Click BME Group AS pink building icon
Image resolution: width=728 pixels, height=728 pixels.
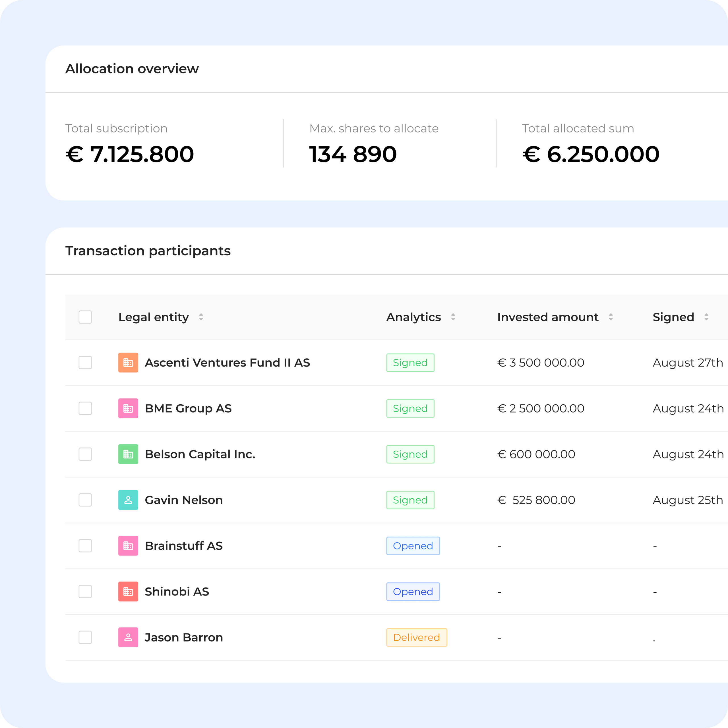click(128, 408)
